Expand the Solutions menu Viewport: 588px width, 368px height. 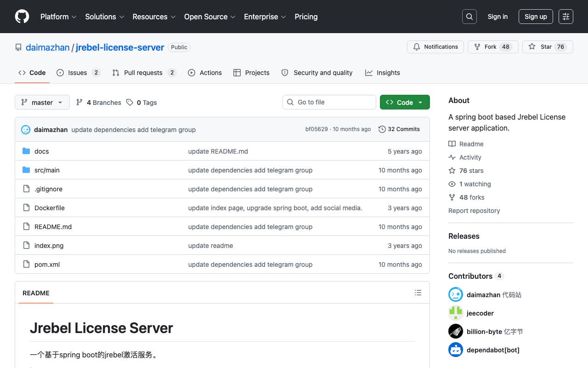click(x=105, y=17)
